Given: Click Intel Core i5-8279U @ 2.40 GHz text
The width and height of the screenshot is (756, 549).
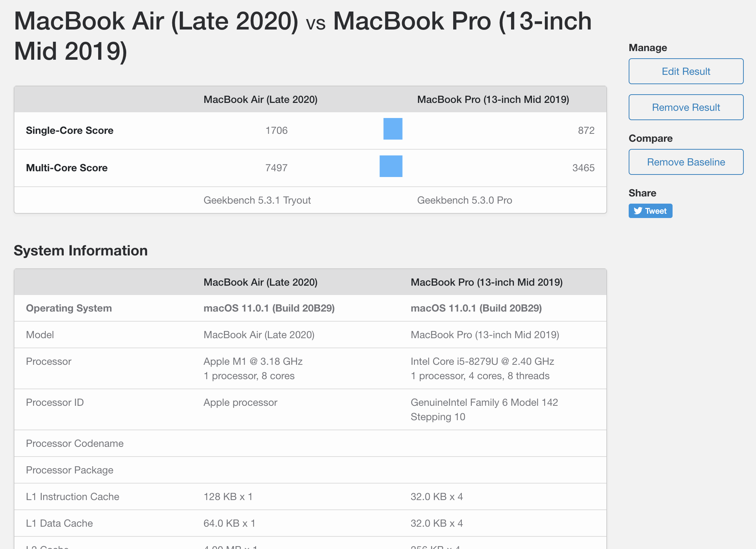Looking at the screenshot, I should coord(482,362).
